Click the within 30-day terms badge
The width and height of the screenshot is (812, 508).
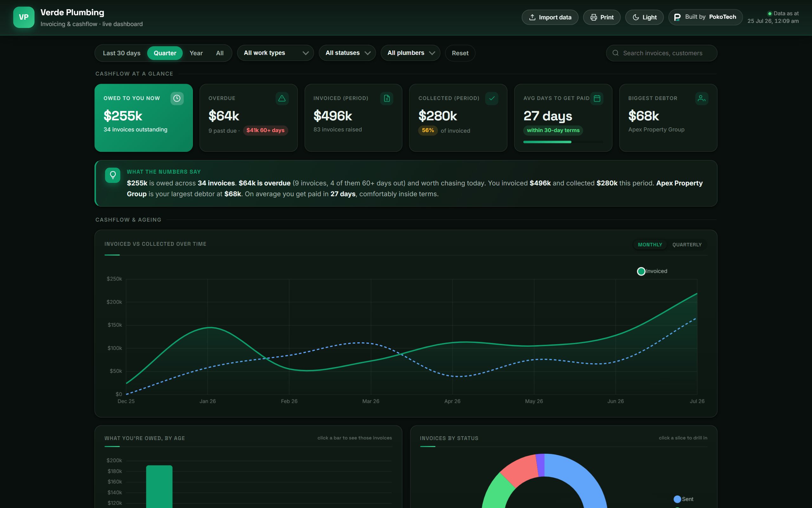coord(553,130)
